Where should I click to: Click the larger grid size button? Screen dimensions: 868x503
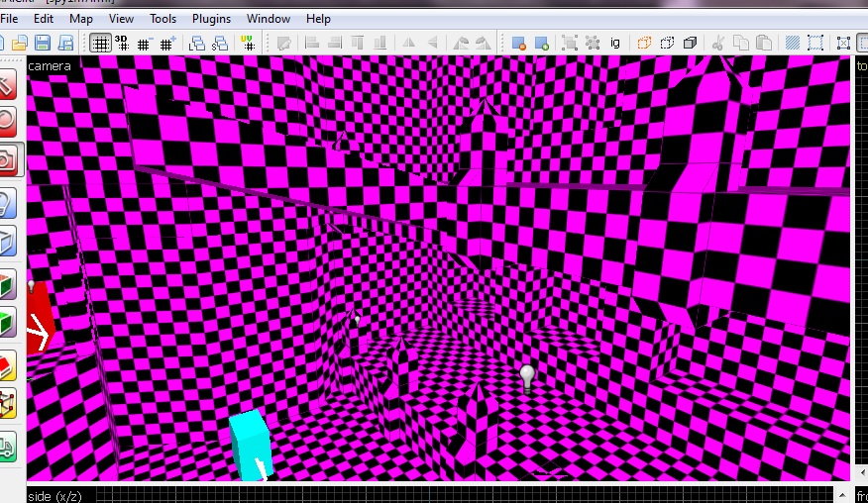pos(168,43)
